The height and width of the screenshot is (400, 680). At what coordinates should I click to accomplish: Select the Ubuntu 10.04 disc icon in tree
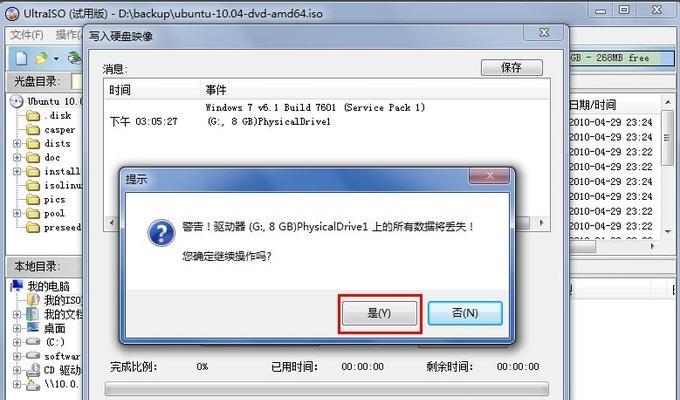pos(16,102)
